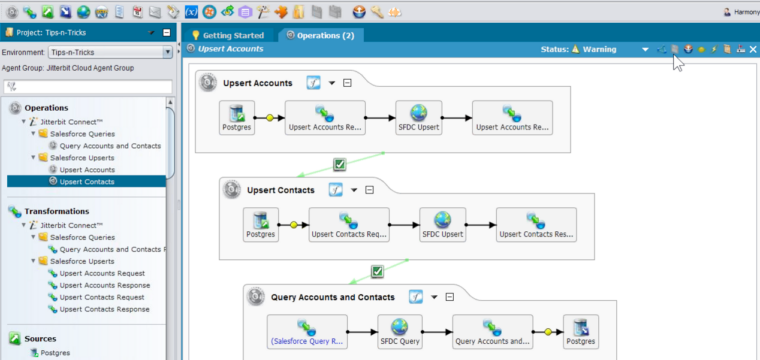Open dropdown arrow next to Query Accounts and Contacts

tap(434, 297)
